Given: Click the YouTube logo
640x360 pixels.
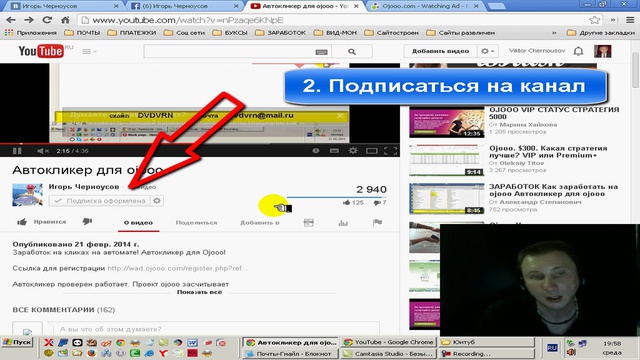Looking at the screenshot, I should pyautogui.click(x=41, y=51).
